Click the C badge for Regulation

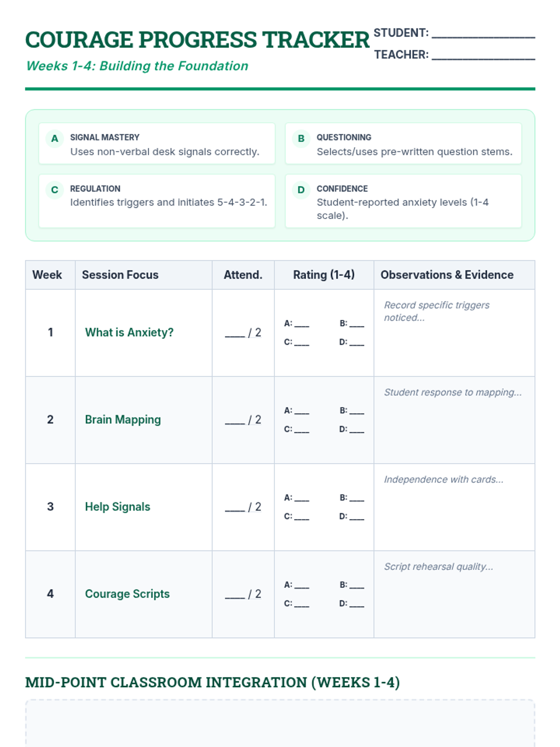coord(55,190)
